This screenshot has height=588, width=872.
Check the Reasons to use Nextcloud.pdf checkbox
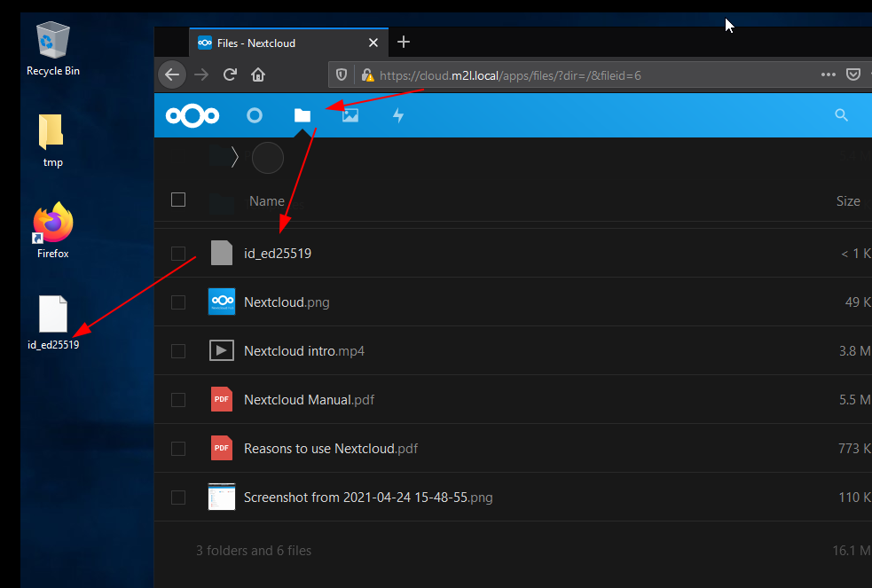coord(178,449)
